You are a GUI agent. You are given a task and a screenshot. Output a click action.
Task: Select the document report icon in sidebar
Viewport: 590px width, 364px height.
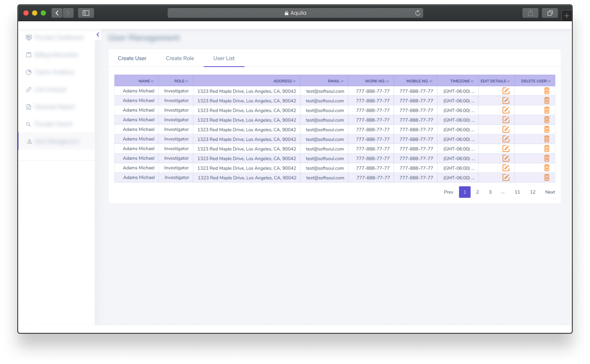tap(29, 106)
